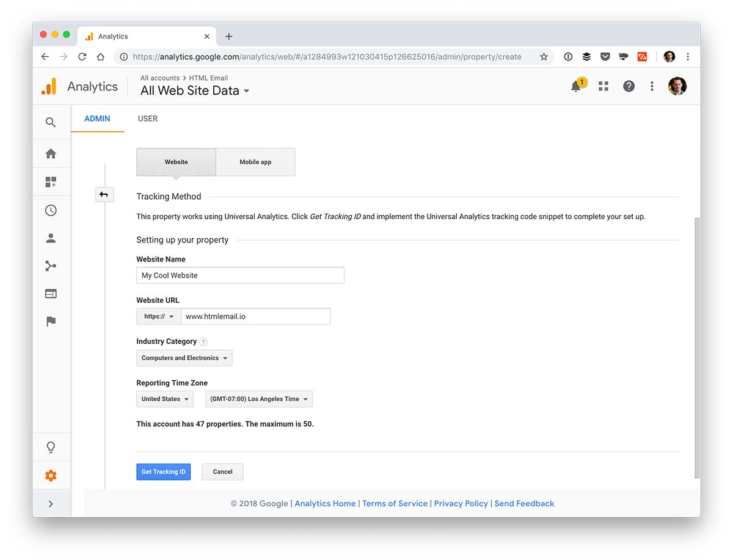This screenshot has width=733, height=560.
Task: Click Industry Category help question mark
Action: point(203,342)
